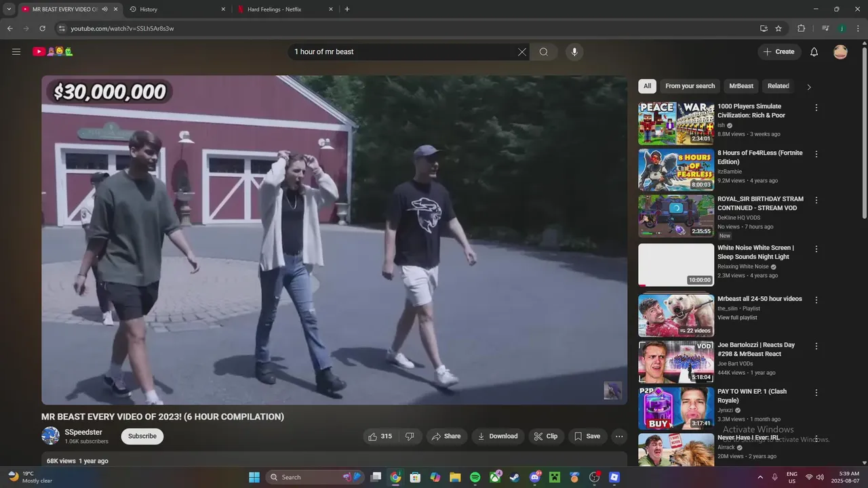Go back in browser history
Viewport: 868px width, 488px height.
pos(9,28)
